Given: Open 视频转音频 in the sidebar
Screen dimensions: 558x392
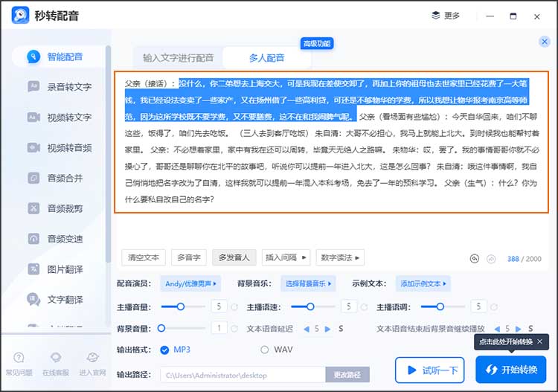Looking at the screenshot, I should pos(68,148).
